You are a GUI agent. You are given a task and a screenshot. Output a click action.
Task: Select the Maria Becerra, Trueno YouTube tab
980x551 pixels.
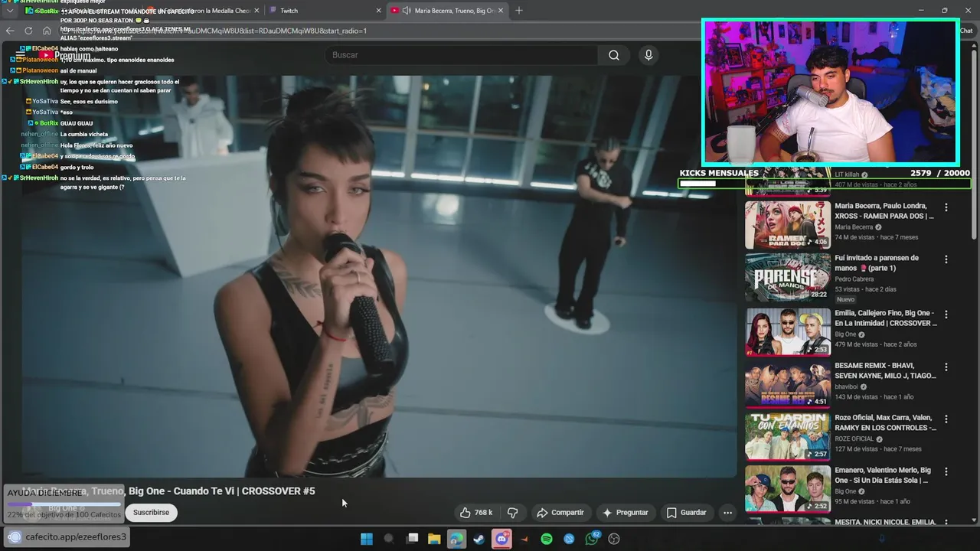pos(448,11)
